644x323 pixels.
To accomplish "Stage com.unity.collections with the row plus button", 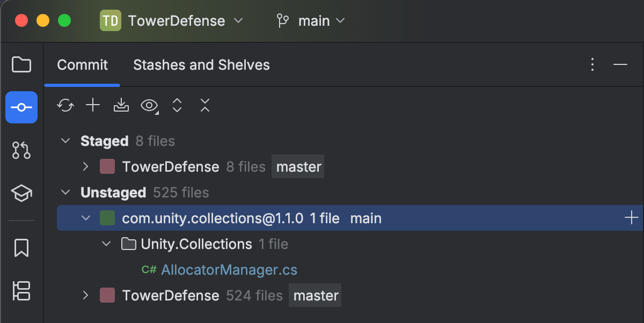I will pos(632,218).
